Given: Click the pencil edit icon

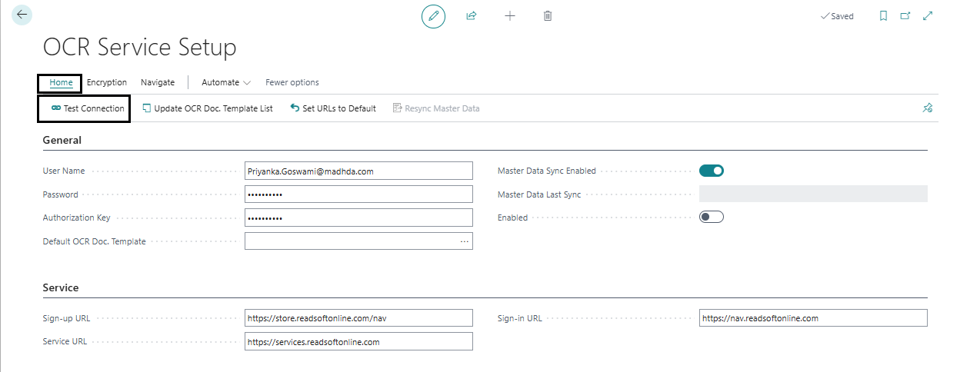Looking at the screenshot, I should (x=433, y=16).
